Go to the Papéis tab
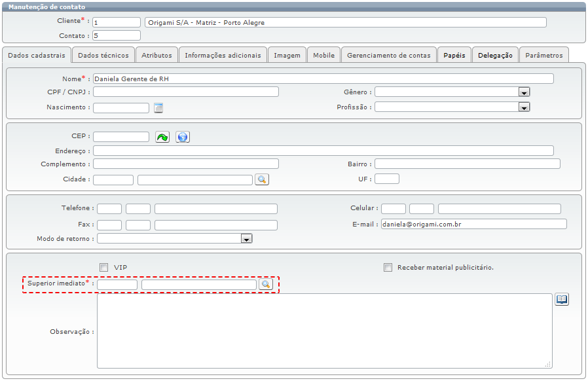The height and width of the screenshot is (381, 588). tap(454, 56)
